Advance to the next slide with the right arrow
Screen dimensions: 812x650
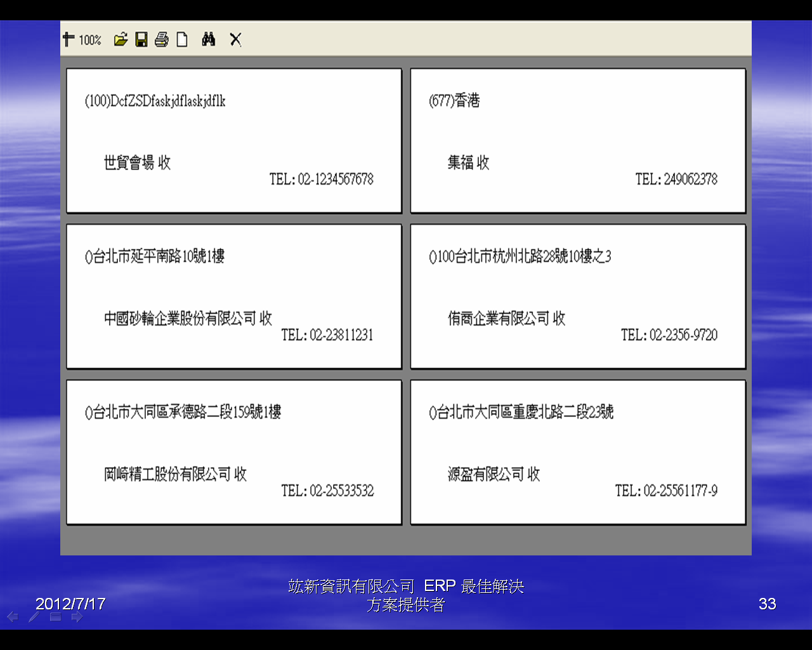(77, 617)
